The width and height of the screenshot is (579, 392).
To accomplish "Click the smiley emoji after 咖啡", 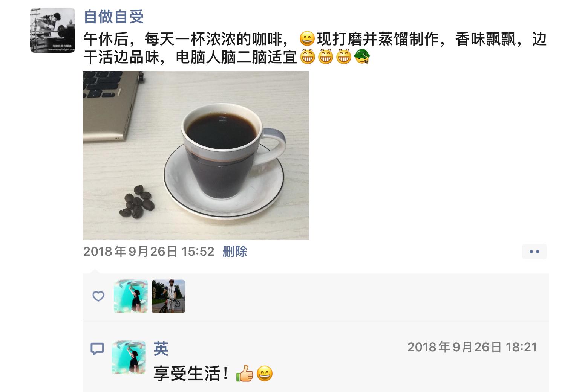I will [307, 39].
